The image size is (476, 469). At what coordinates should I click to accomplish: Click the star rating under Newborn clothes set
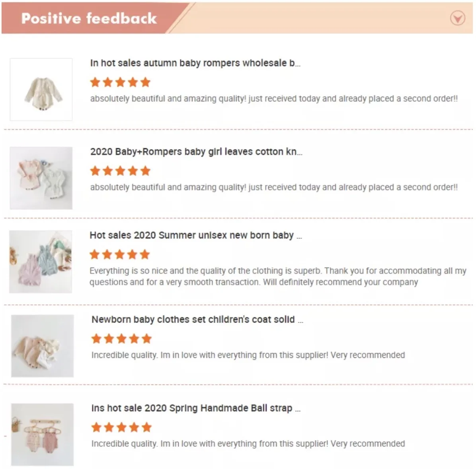point(121,339)
